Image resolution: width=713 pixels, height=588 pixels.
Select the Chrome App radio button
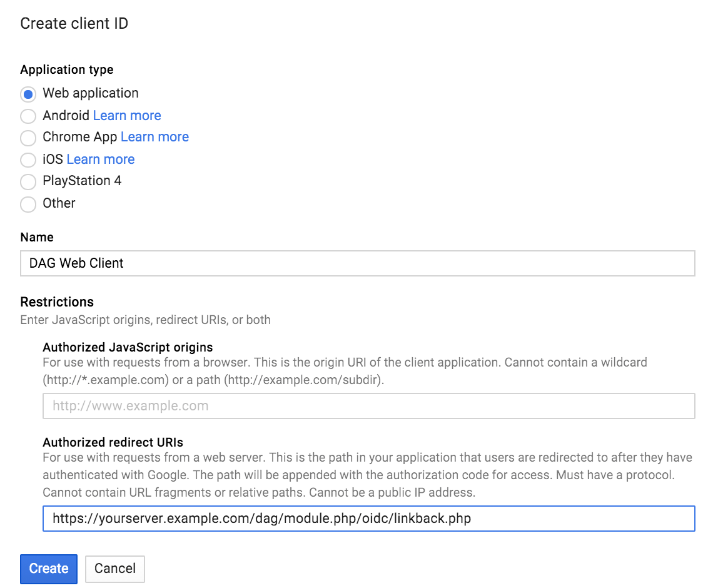tap(28, 137)
